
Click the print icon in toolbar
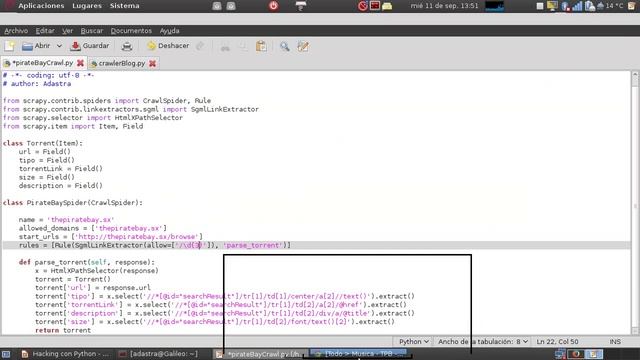tap(127, 47)
